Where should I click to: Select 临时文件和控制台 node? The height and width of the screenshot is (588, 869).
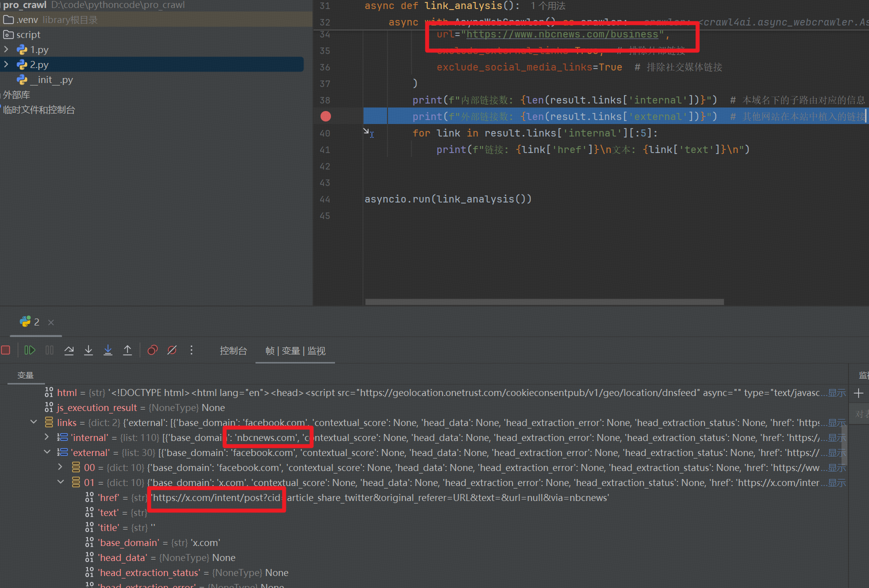tap(39, 110)
